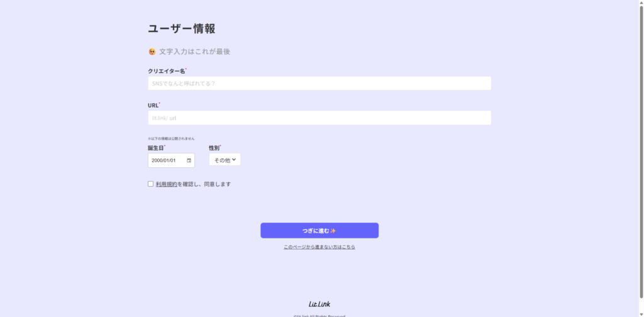Click the scrollbar up arrow

tap(640, 3)
